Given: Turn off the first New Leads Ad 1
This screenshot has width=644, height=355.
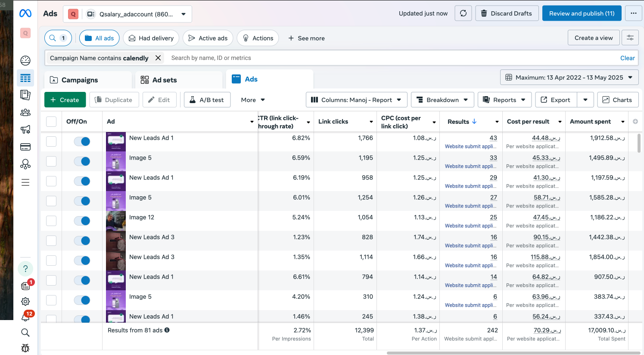Looking at the screenshot, I should point(82,141).
